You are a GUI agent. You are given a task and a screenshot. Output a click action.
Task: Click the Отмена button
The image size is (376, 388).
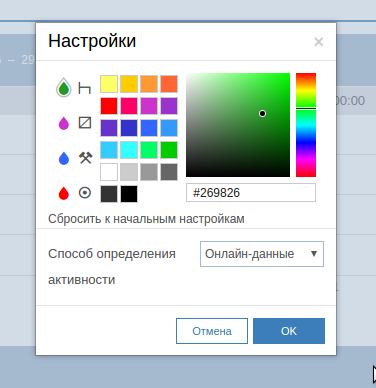(x=212, y=331)
